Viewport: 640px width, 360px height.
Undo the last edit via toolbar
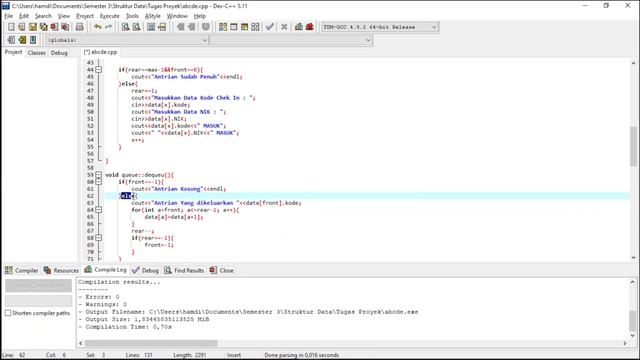98,27
